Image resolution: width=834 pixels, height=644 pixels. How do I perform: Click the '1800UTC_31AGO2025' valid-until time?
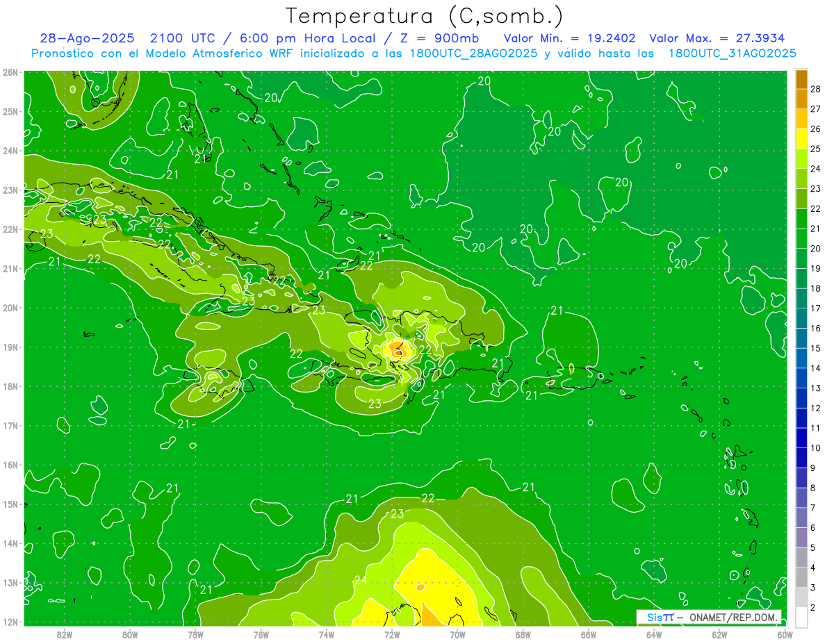tap(733, 53)
